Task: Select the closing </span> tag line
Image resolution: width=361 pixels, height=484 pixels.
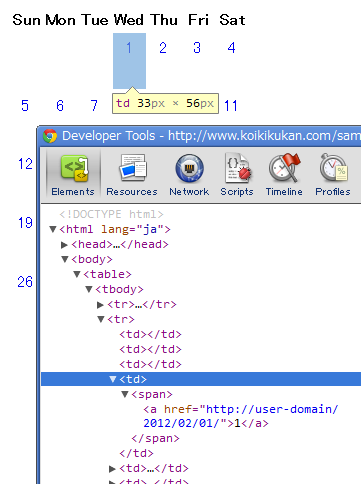Action: [x=155, y=438]
